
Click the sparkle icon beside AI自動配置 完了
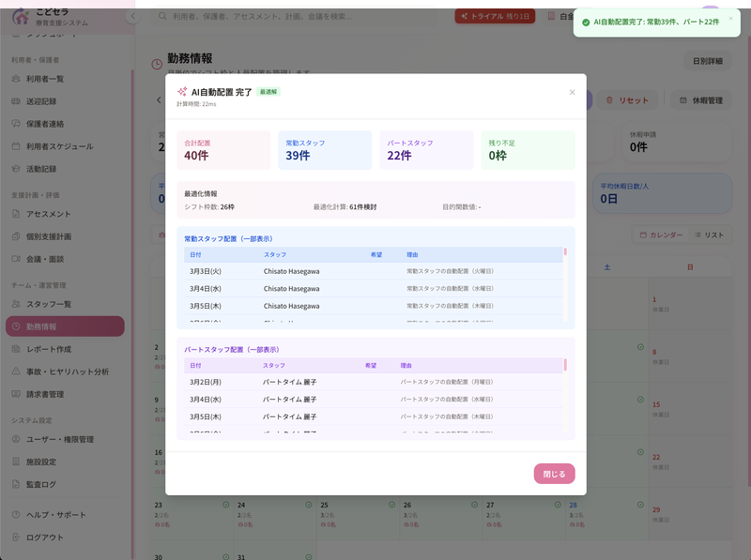click(x=182, y=91)
